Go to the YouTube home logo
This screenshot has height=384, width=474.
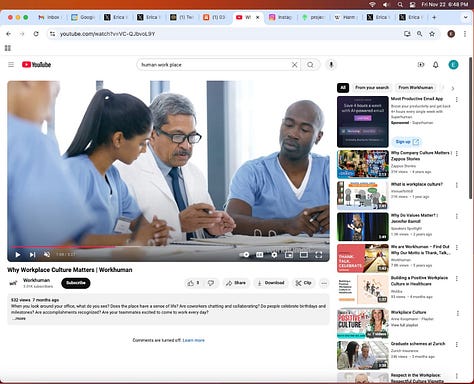pyautogui.click(x=36, y=65)
